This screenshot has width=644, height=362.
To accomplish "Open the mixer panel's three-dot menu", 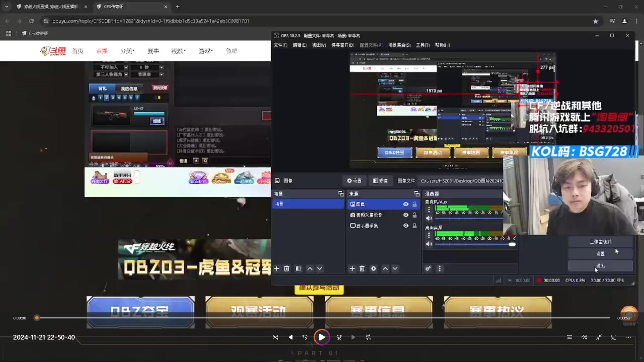I will tap(440, 268).
